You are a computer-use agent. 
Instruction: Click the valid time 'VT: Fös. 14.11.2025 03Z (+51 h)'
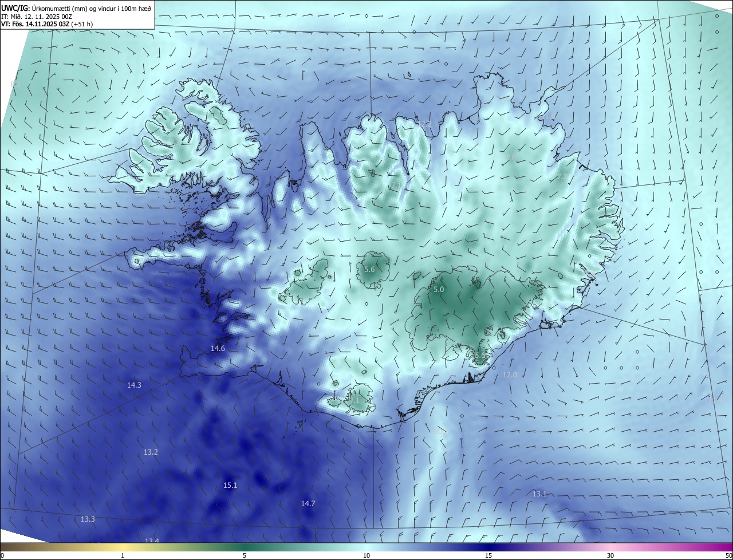tap(47, 24)
